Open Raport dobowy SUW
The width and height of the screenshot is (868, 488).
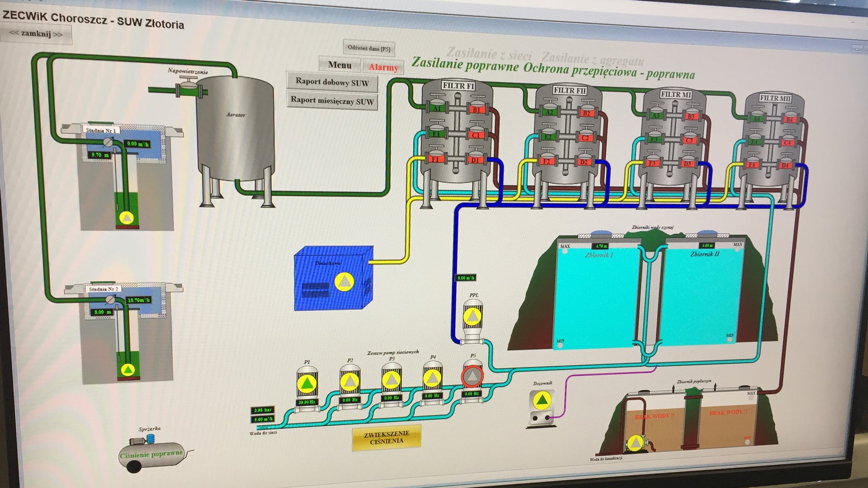point(332,82)
